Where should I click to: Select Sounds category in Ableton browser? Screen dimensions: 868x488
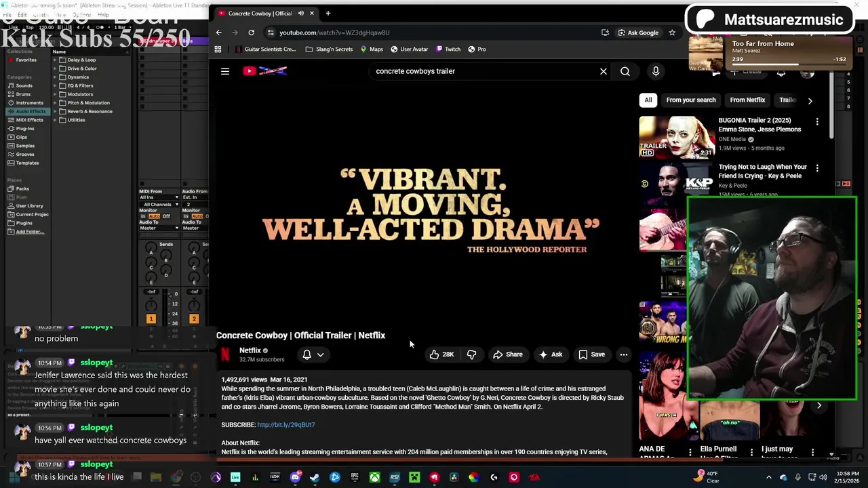(24, 86)
